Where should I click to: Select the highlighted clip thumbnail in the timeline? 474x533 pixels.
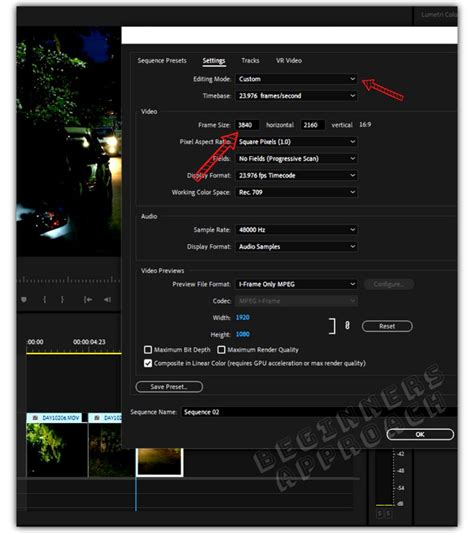159,462
